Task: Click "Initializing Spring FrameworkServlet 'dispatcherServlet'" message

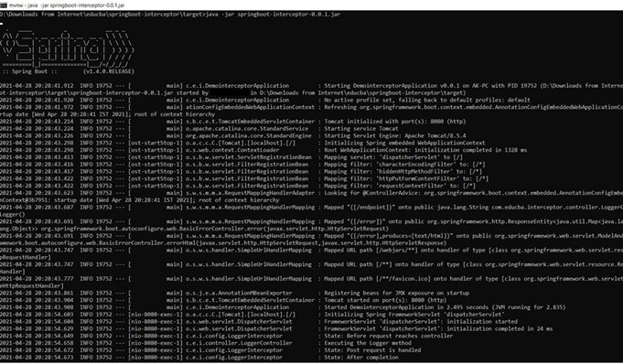Action: point(414,315)
